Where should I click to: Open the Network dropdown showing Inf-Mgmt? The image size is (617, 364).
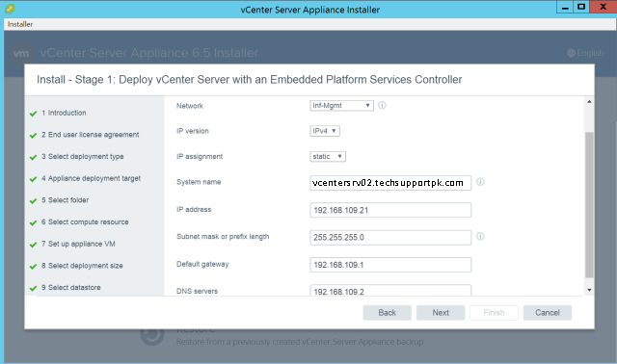click(341, 105)
